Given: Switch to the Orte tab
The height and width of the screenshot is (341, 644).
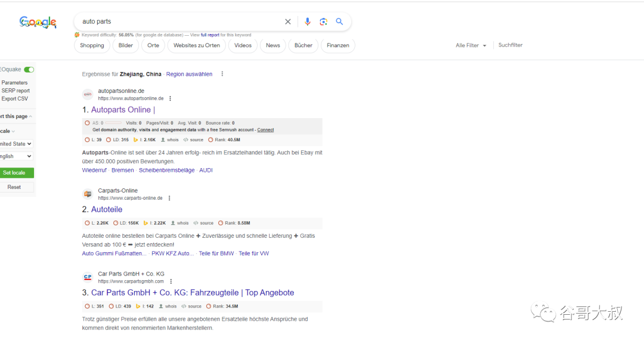Looking at the screenshot, I should [x=153, y=45].
